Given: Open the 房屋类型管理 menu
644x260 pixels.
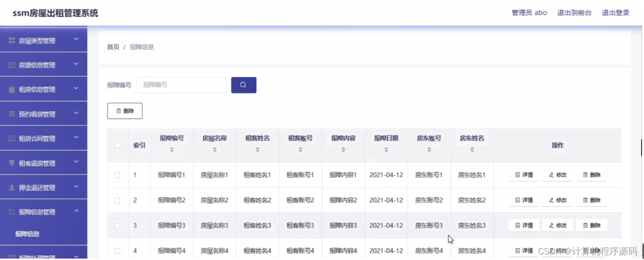Looking at the screenshot, I should (x=44, y=41).
